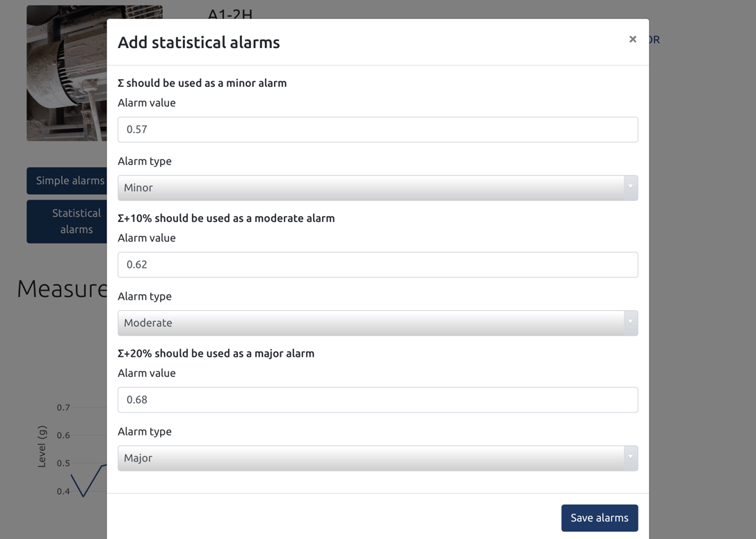Open the Major alarm type dropdown
The height and width of the screenshot is (539, 756).
coord(378,458)
